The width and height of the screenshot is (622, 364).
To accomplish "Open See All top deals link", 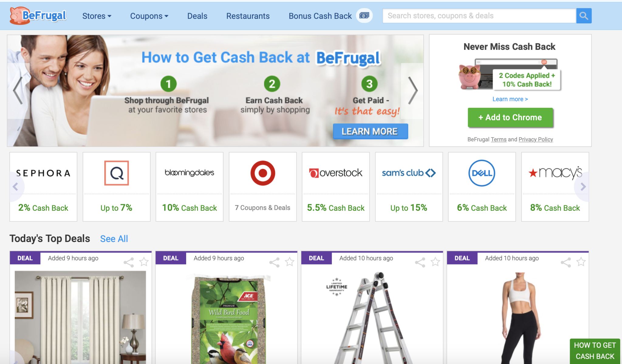I will click(x=114, y=239).
